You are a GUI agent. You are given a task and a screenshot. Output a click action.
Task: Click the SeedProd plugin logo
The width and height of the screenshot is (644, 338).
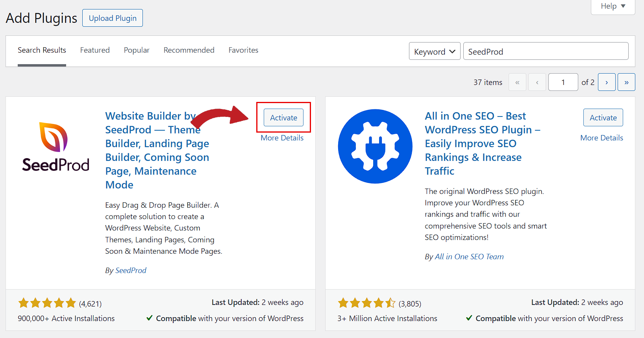tap(56, 147)
